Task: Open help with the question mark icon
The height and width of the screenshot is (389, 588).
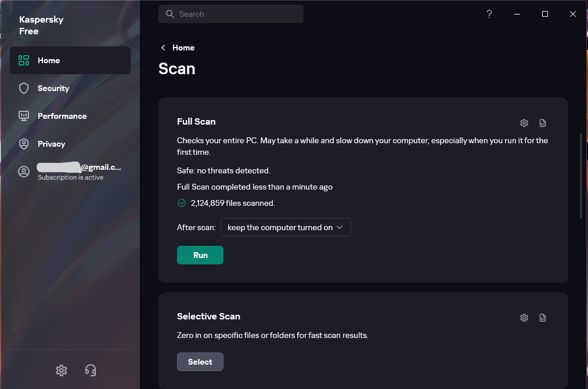Action: click(489, 14)
